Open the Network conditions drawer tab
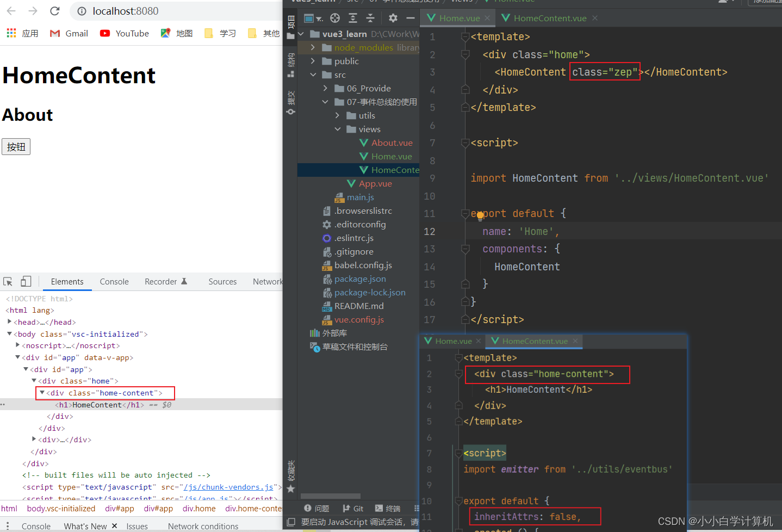This screenshot has width=782, height=532. (203, 526)
